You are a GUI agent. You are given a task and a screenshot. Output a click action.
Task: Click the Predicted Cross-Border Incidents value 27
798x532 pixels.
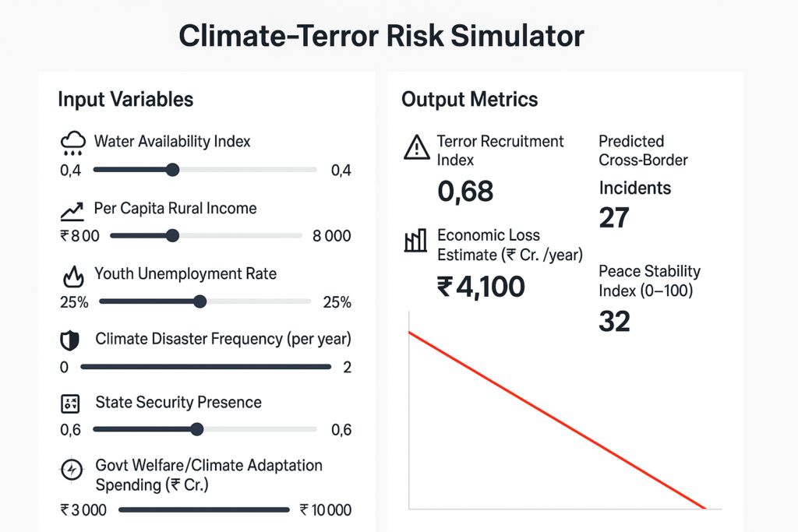click(x=614, y=217)
